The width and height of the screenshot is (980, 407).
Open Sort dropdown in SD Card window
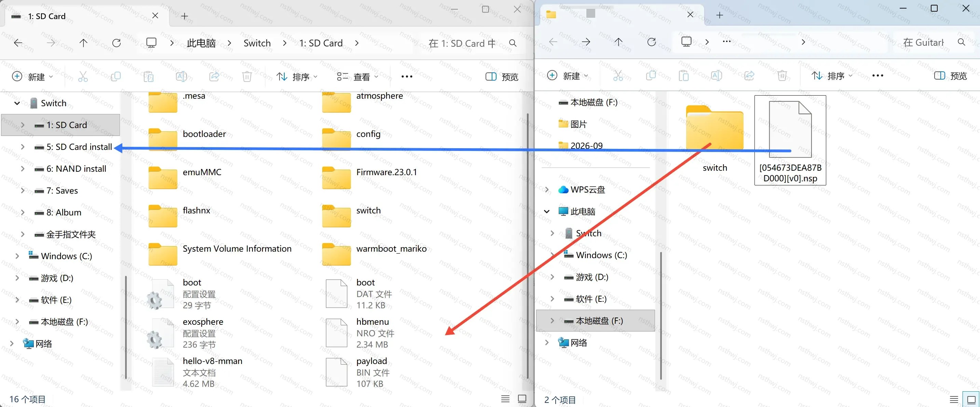(x=297, y=77)
